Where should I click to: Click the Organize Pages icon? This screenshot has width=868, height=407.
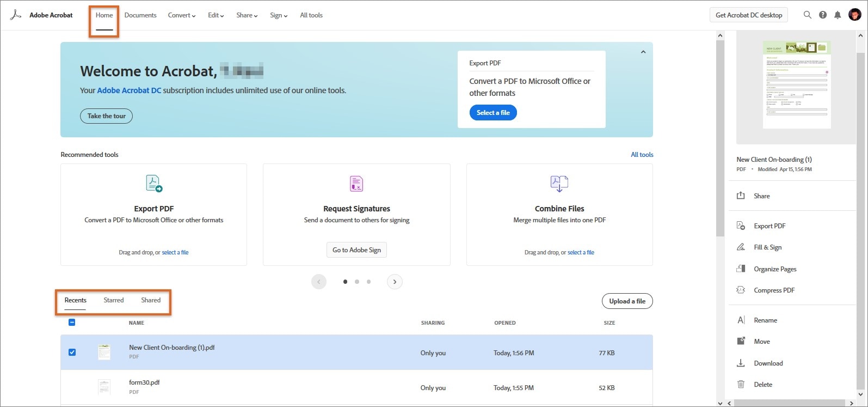coord(741,269)
